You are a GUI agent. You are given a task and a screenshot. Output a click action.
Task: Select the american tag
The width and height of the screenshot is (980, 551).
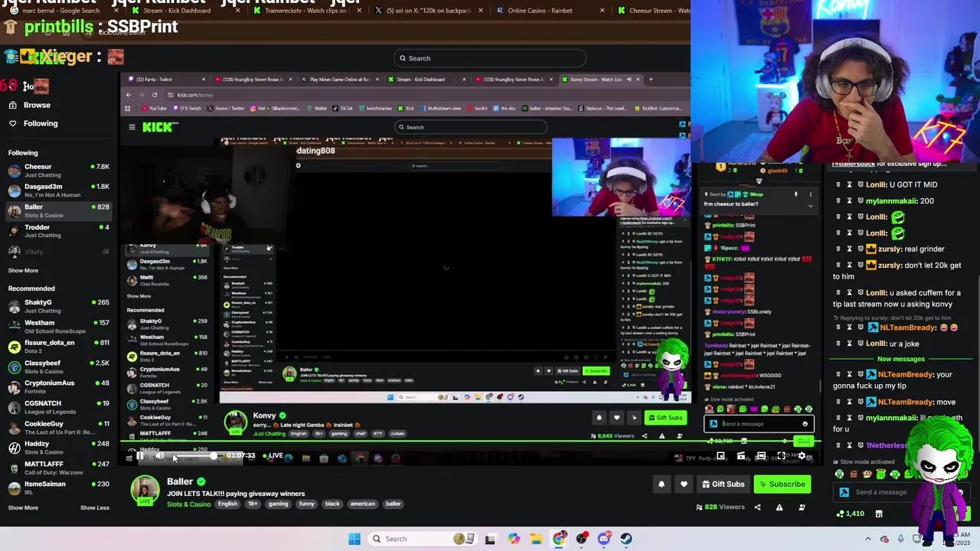click(362, 504)
